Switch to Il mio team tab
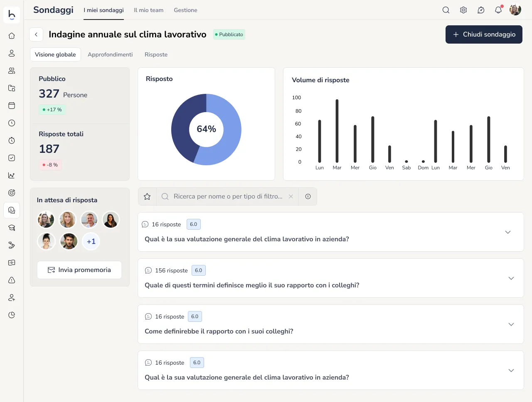 click(x=148, y=10)
